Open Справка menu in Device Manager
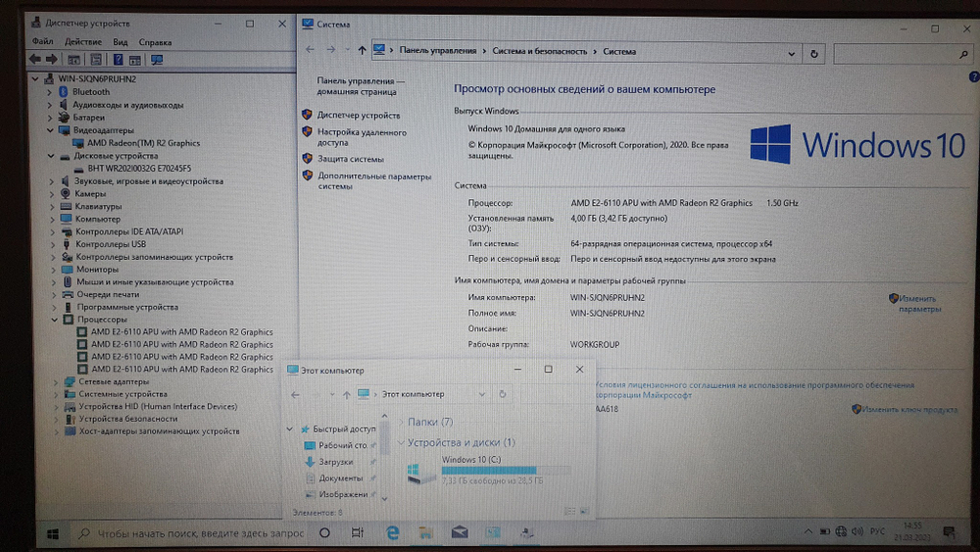The height and width of the screenshot is (552, 980). [155, 42]
